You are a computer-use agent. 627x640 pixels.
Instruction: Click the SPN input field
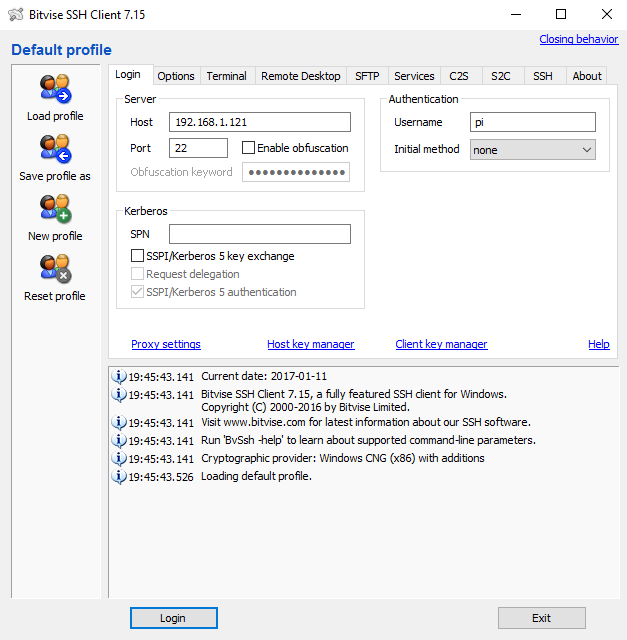click(x=260, y=234)
